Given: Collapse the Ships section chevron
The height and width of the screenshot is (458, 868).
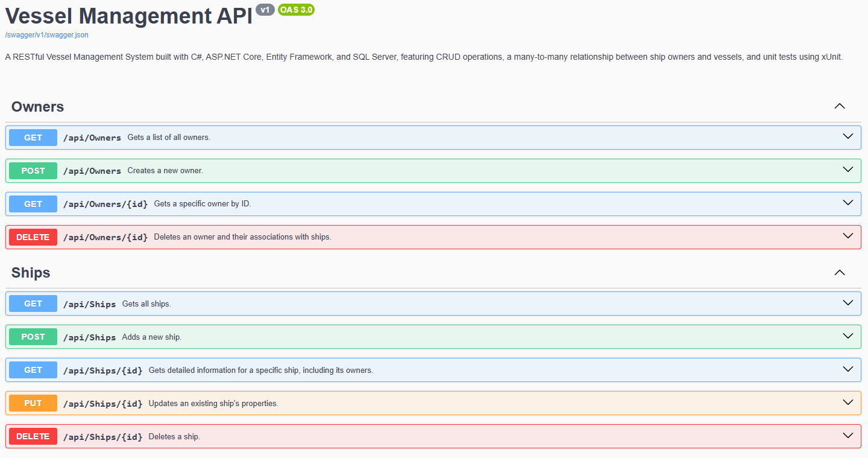Looking at the screenshot, I should [840, 273].
